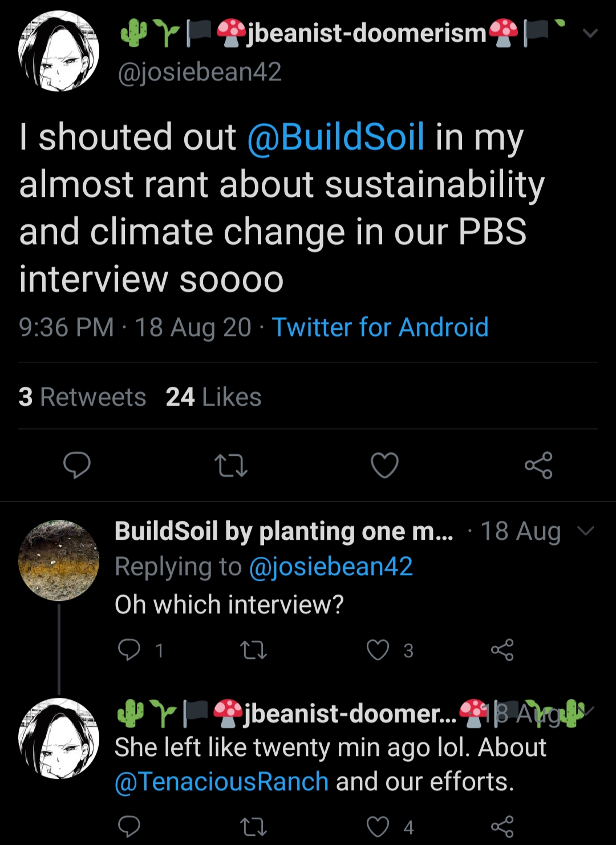Share BuildSoil's reply tweet
The width and height of the screenshot is (616, 845).
pos(502,650)
